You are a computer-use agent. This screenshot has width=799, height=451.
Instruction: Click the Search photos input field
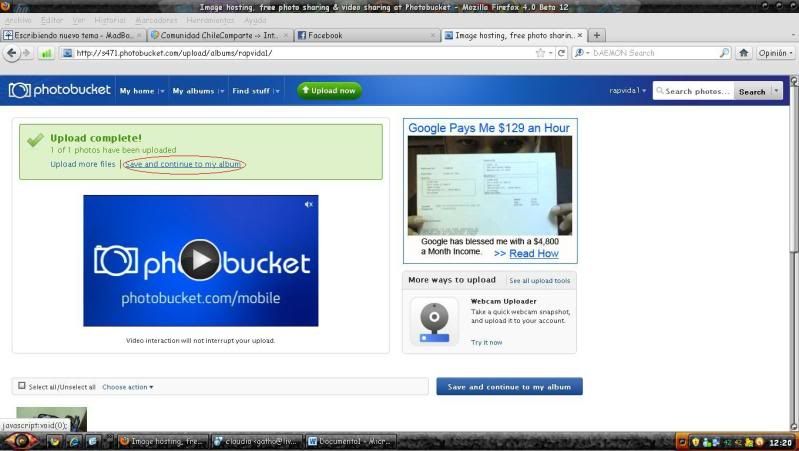[x=694, y=91]
